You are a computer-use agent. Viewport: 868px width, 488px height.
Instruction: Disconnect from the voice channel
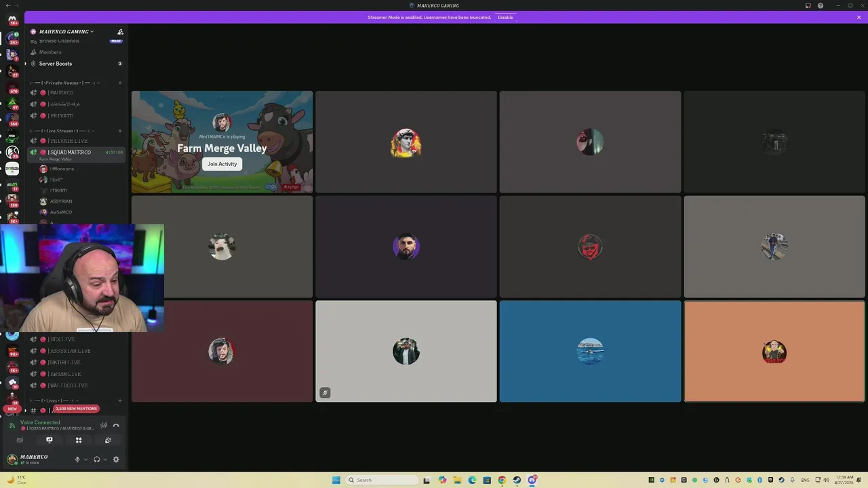coord(116,426)
